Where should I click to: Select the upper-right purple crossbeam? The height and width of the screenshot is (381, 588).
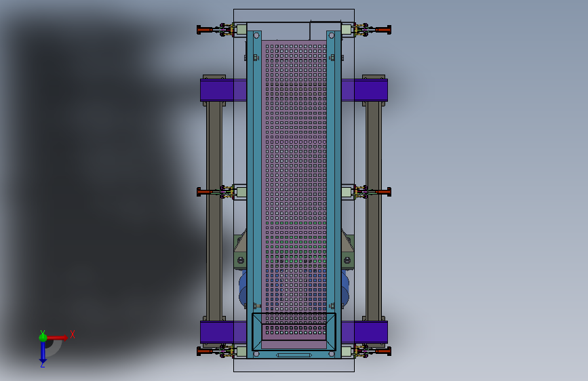coord(364,90)
